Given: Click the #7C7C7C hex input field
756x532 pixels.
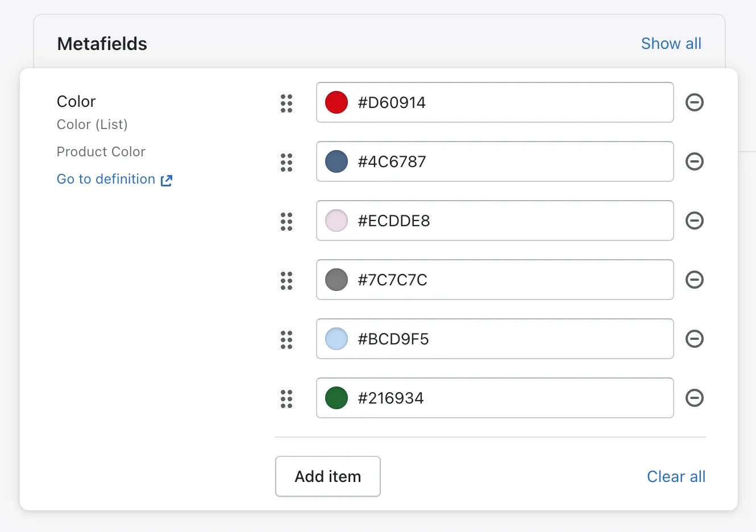Looking at the screenshot, I should 495,280.
